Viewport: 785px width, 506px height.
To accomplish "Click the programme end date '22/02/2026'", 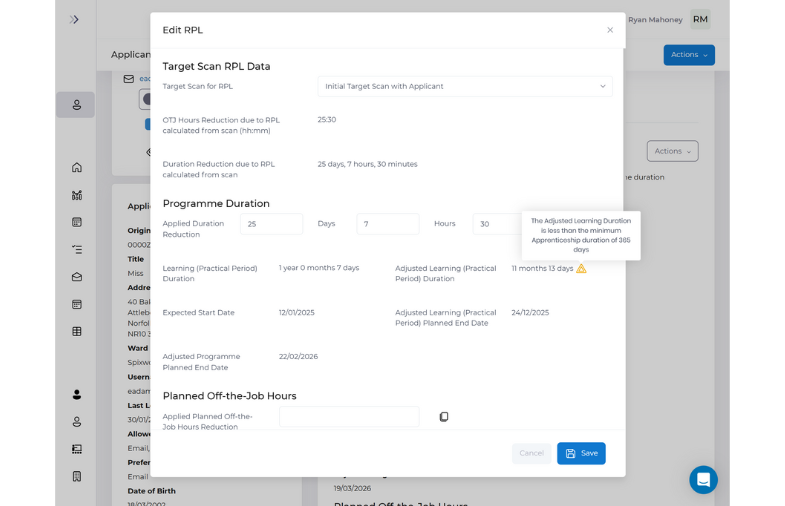I will pyautogui.click(x=298, y=357).
